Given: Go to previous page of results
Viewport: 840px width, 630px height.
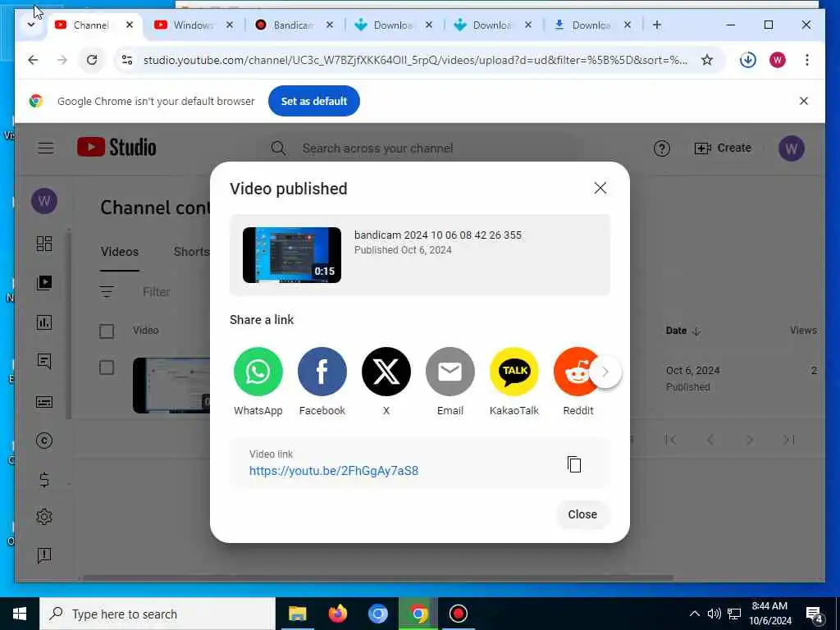Looking at the screenshot, I should pyautogui.click(x=710, y=440).
